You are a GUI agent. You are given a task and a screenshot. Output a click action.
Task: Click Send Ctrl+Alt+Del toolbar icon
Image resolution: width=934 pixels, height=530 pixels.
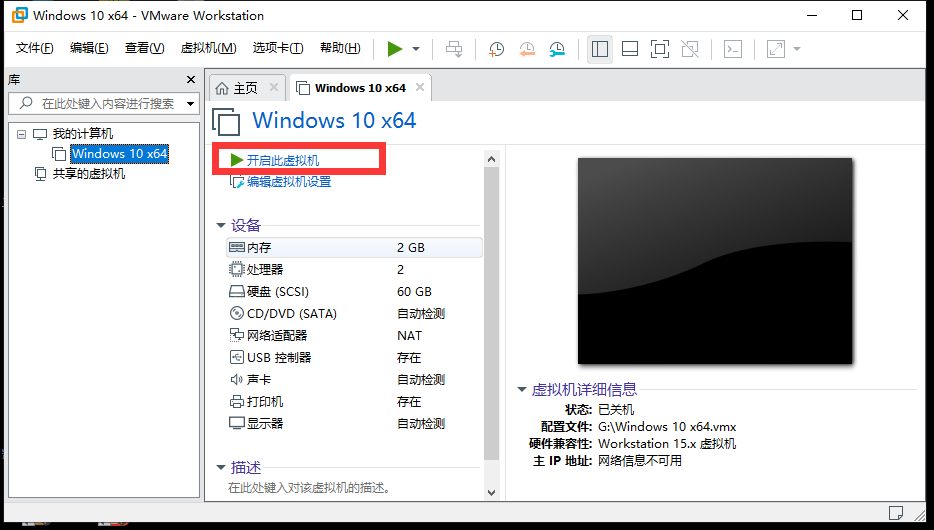coord(454,49)
